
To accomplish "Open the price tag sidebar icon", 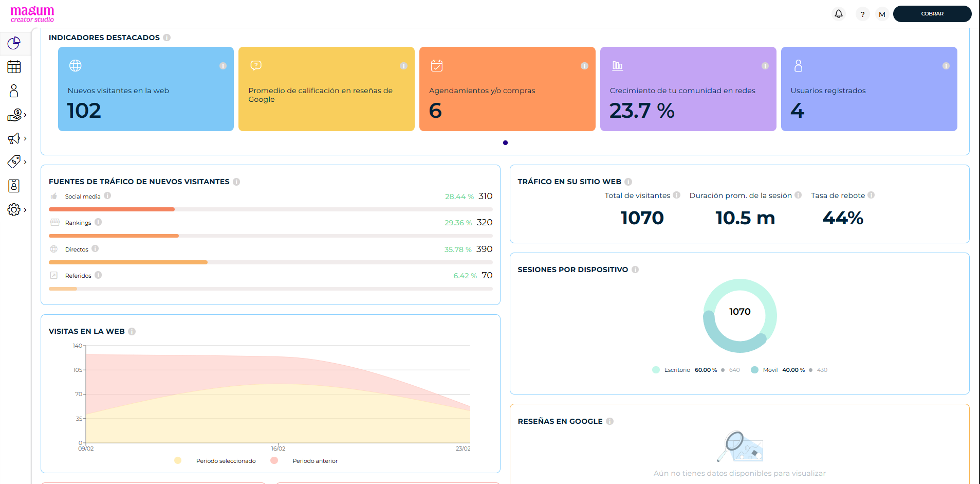I will click(x=14, y=162).
